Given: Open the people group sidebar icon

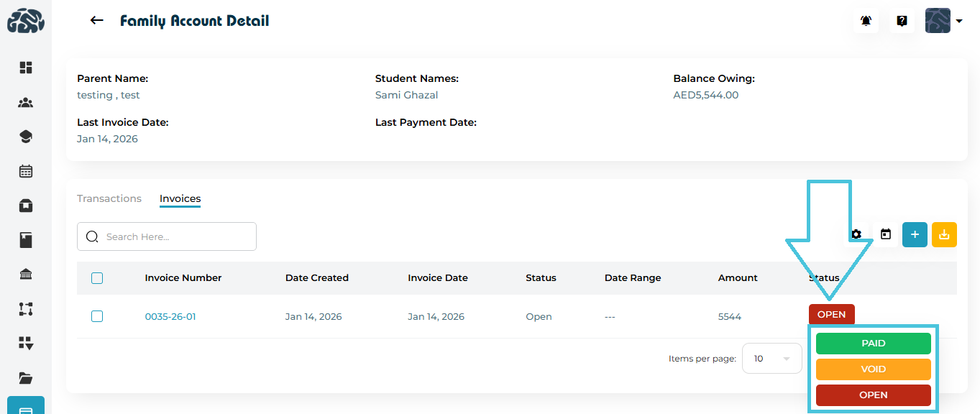Looking at the screenshot, I should click(x=26, y=102).
